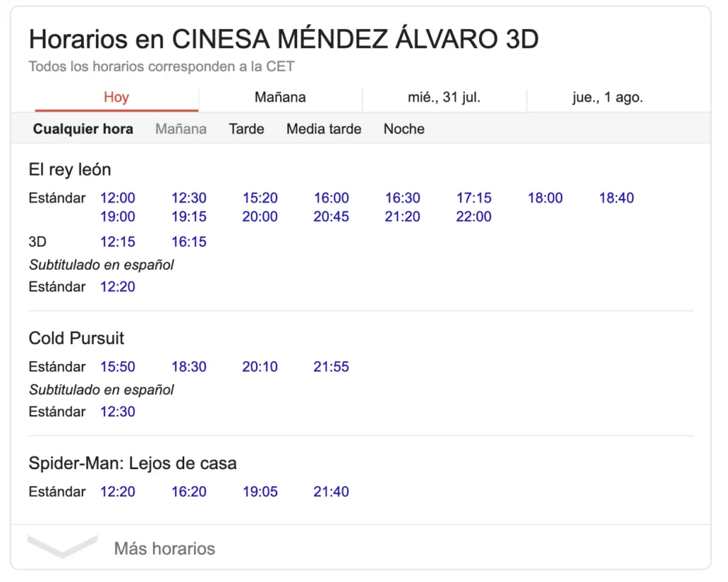Book the 22:00 El rey león session

473,217
